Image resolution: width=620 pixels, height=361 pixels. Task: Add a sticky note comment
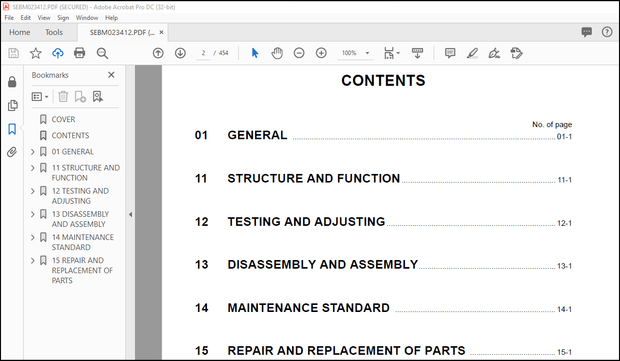pyautogui.click(x=450, y=53)
